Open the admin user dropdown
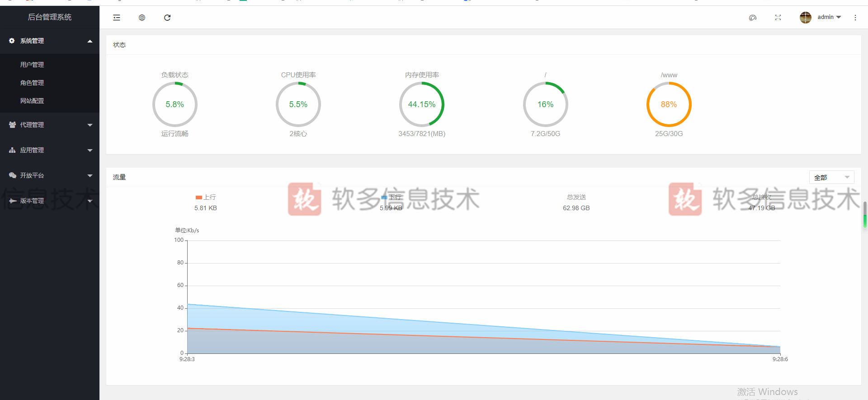Image resolution: width=868 pixels, height=400 pixels. (x=829, y=17)
